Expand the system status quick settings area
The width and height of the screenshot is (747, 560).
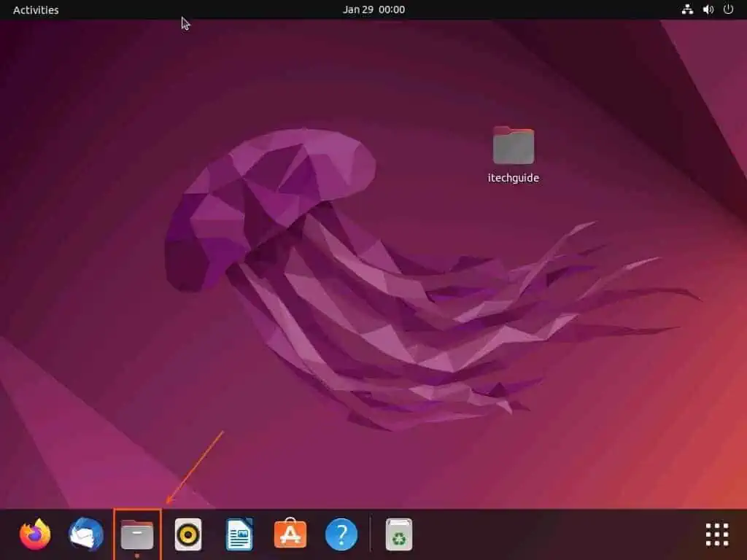[706, 9]
